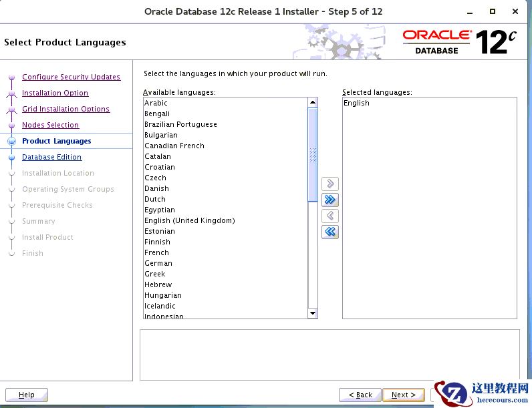The image size is (532, 408).
Task: Click the Configure Security Updates step bullet
Action: 12,77
